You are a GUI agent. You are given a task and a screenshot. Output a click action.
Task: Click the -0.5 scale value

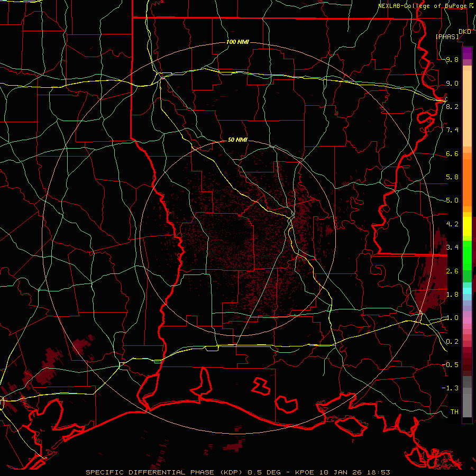click(450, 365)
